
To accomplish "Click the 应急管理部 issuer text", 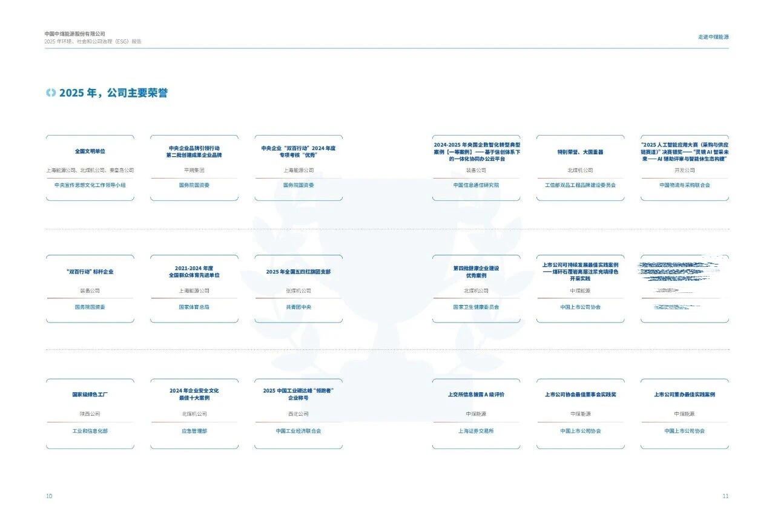I will [194, 432].
